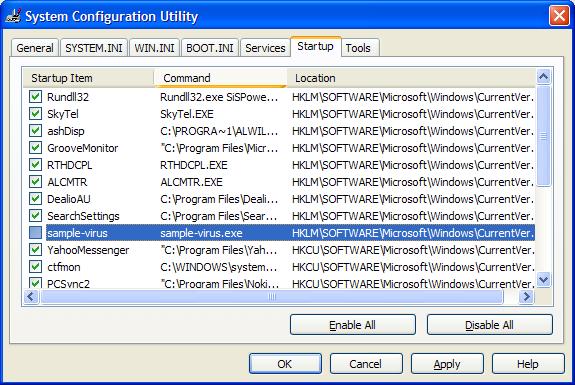Click the 'sample-virus.exe' command cell

click(201, 233)
